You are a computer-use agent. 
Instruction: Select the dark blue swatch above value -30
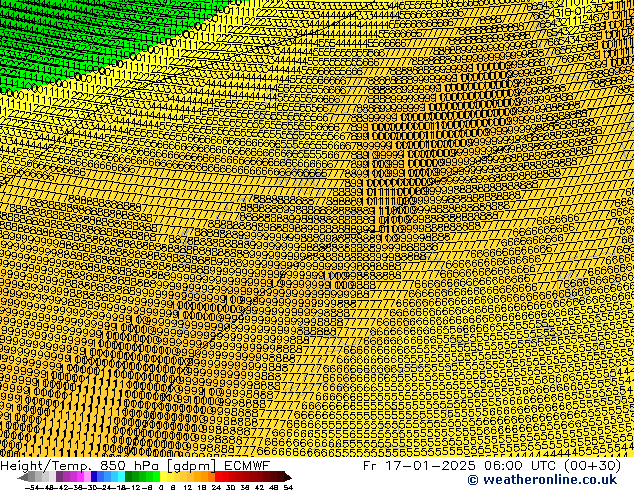(x=94, y=477)
